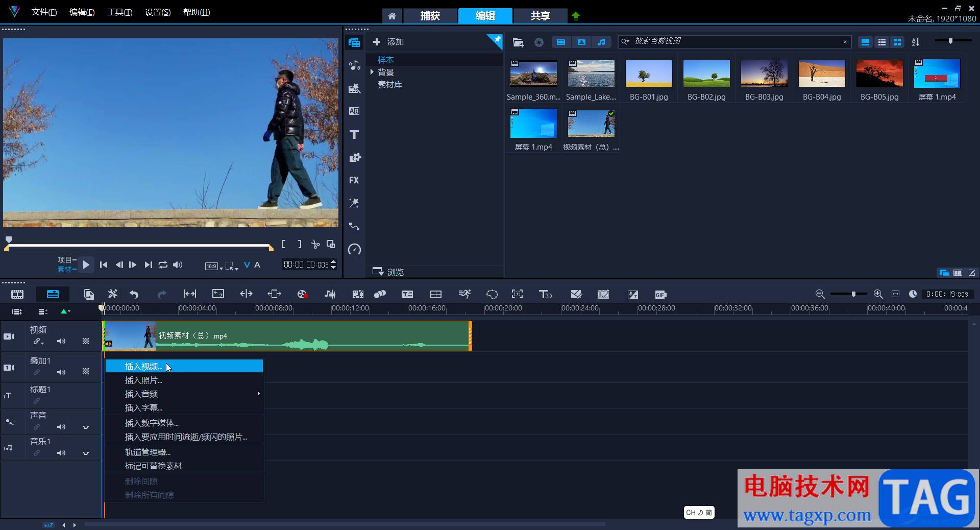Click the zoom in magnifier on timeline
The height and width of the screenshot is (530, 980).
[878, 294]
